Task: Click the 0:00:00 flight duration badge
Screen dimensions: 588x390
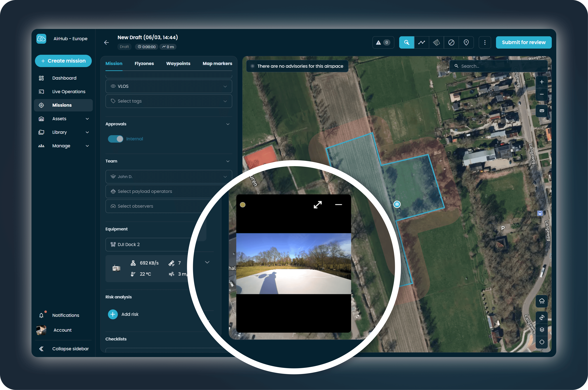Action: pyautogui.click(x=147, y=47)
